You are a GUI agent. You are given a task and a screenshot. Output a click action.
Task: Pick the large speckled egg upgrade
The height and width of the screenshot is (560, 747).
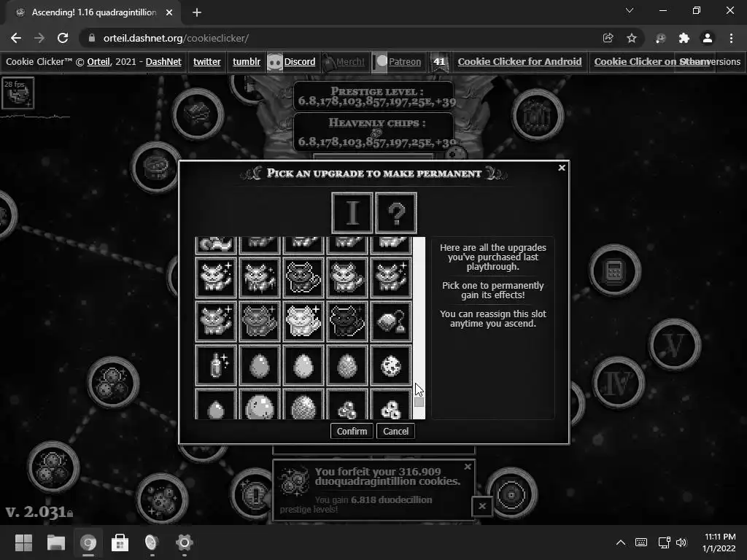(260, 405)
